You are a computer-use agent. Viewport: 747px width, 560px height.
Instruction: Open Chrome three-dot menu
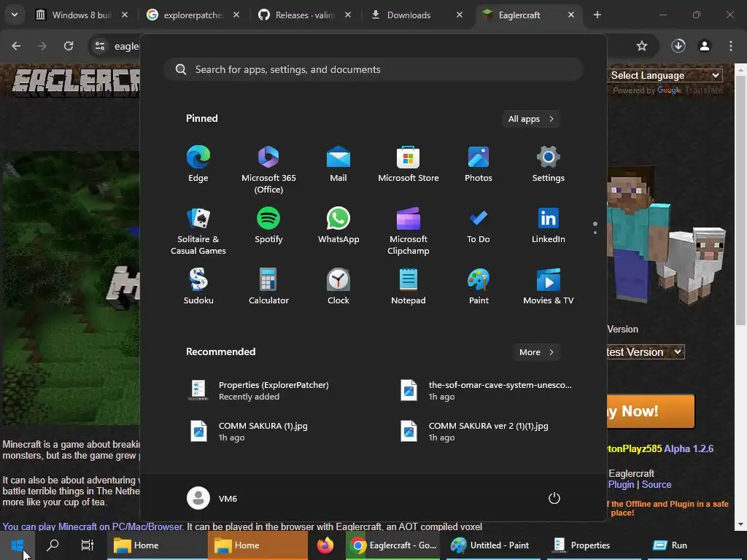pyautogui.click(x=731, y=46)
